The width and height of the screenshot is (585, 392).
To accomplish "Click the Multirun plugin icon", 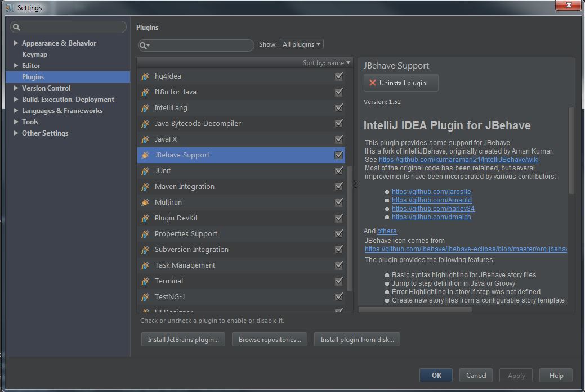I will (x=145, y=202).
